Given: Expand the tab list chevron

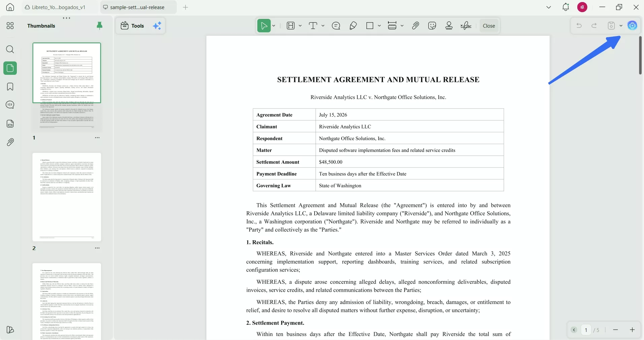Looking at the screenshot, I should 549,7.
